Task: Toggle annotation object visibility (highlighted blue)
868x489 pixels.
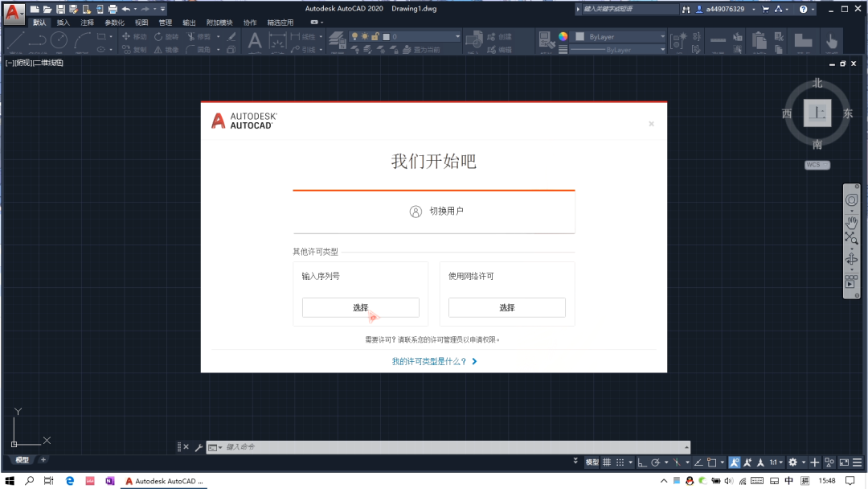Action: pos(734,462)
